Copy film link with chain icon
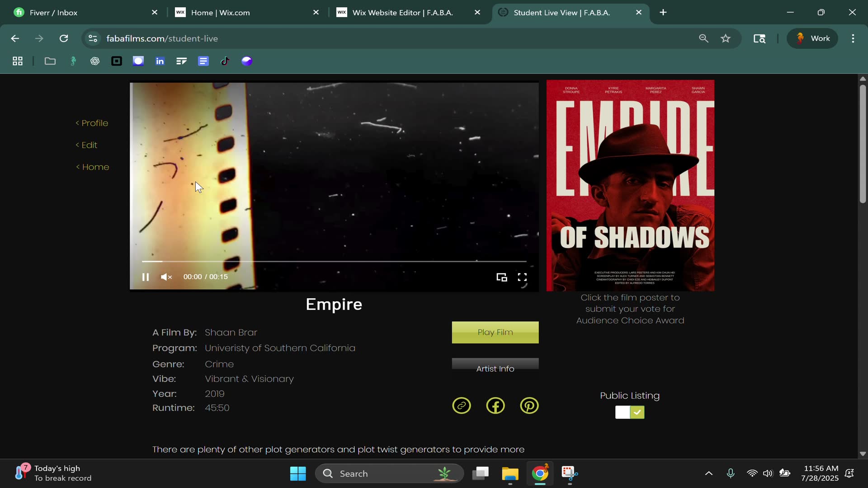Viewport: 868px width, 488px height. tap(461, 405)
